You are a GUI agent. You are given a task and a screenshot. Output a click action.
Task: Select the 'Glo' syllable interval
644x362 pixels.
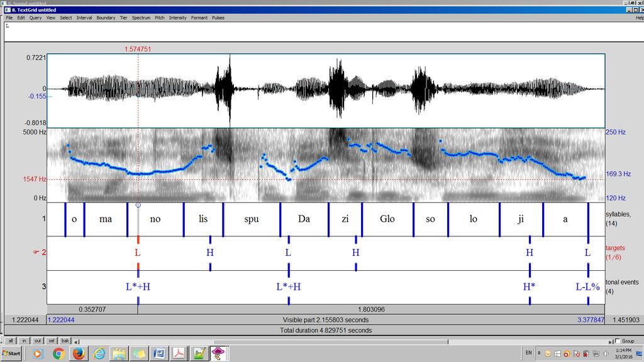coord(387,219)
